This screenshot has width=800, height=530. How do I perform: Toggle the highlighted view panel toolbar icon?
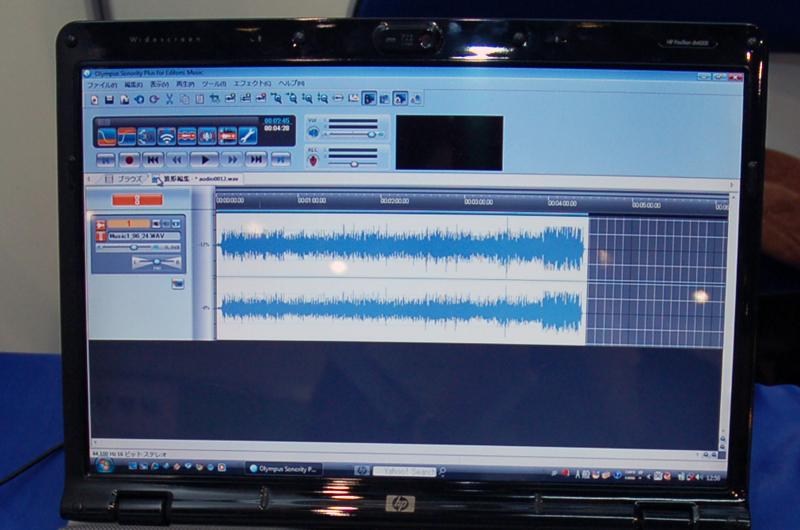point(369,98)
